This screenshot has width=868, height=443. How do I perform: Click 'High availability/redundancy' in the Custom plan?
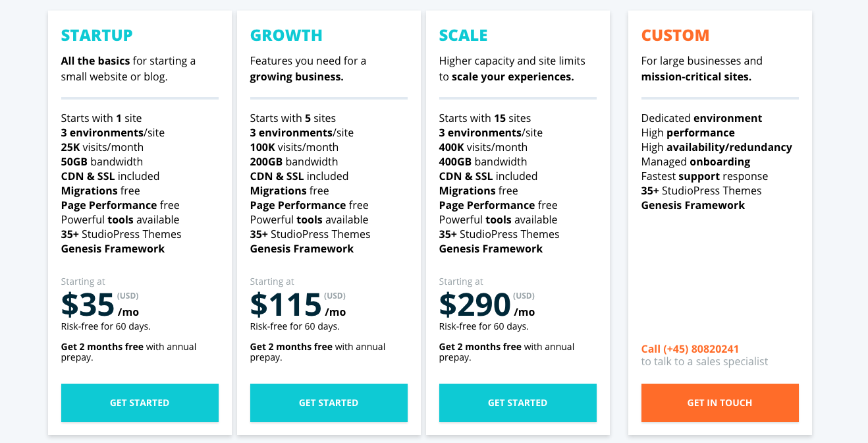(x=717, y=147)
